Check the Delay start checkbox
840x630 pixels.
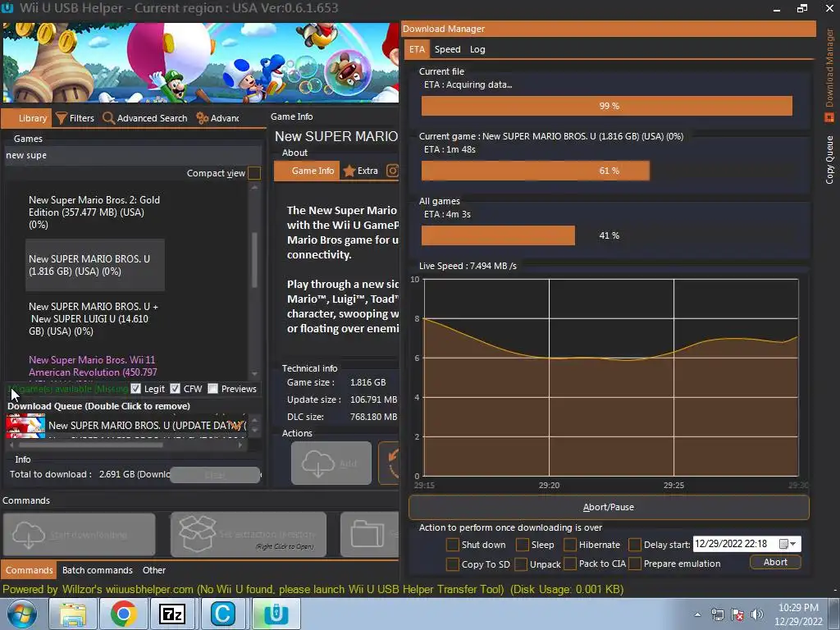[635, 545]
